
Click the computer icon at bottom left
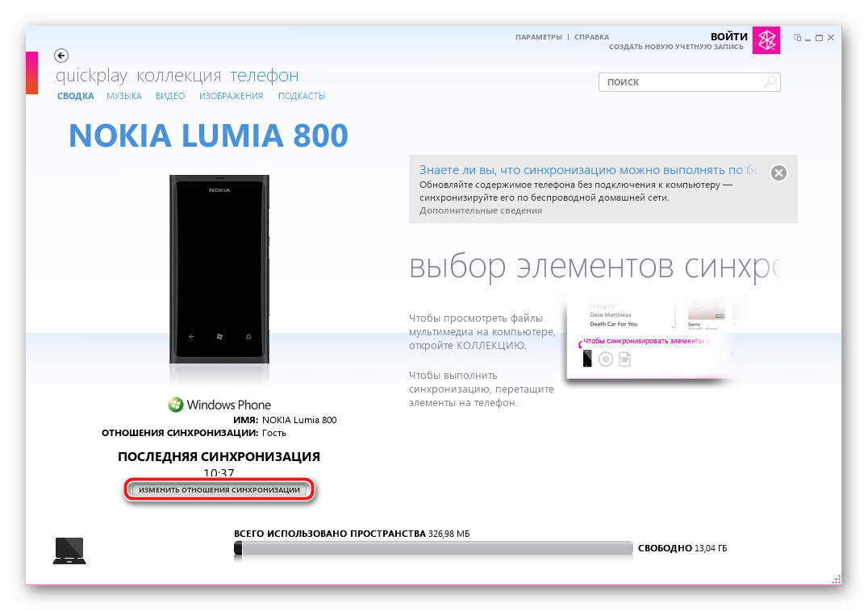(69, 551)
